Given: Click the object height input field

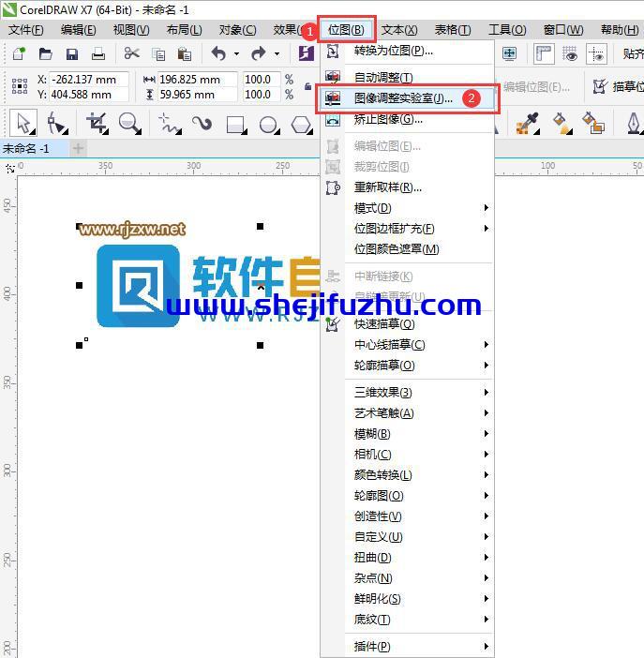Looking at the screenshot, I should [197, 95].
